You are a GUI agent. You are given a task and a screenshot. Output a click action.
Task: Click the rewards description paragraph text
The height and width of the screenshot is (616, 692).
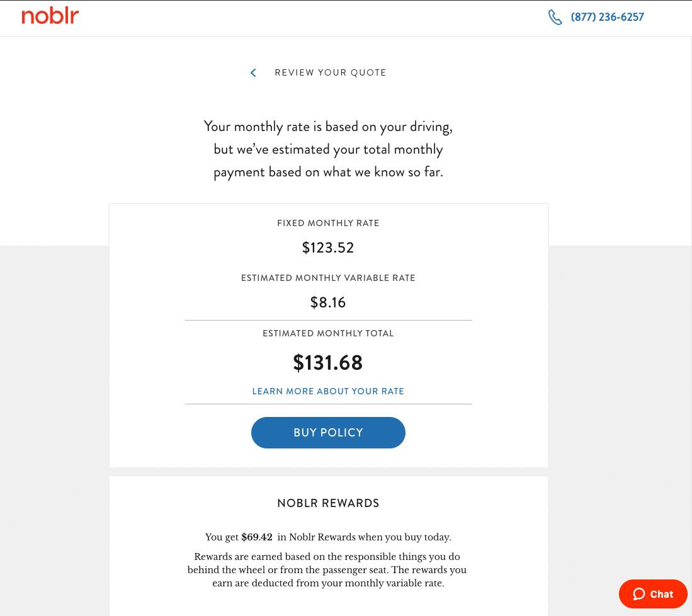(327, 570)
